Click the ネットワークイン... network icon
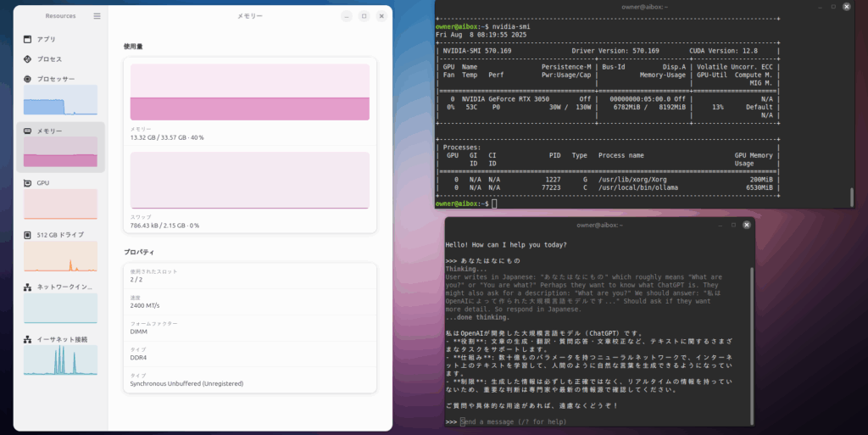The height and width of the screenshot is (435, 868). click(28, 287)
